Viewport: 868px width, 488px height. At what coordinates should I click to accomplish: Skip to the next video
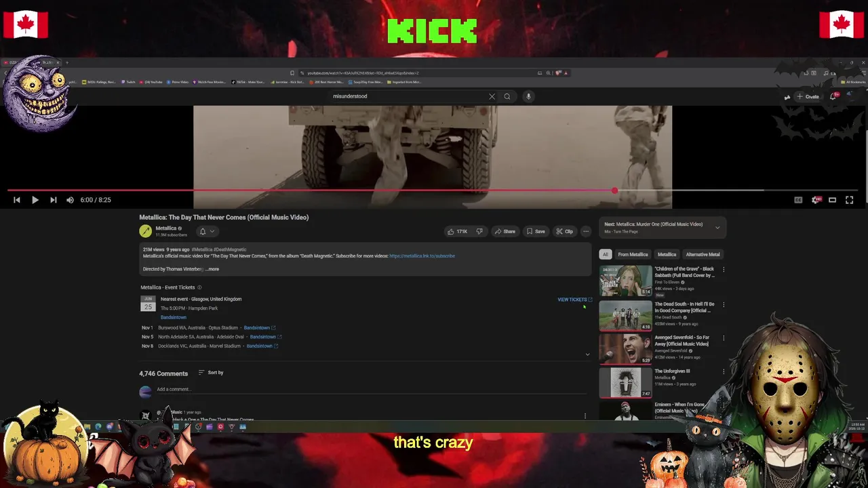pos(53,200)
